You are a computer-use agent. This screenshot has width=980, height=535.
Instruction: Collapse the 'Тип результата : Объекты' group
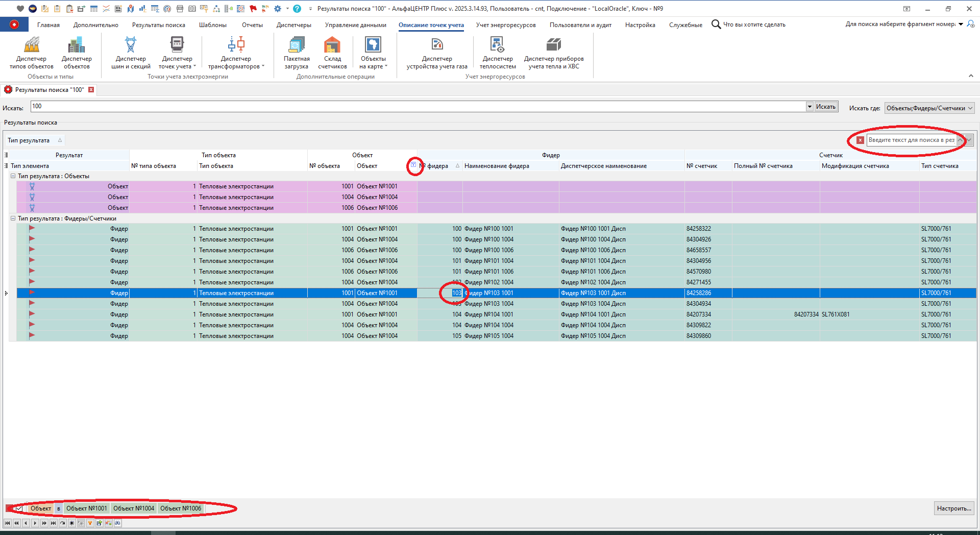click(13, 176)
